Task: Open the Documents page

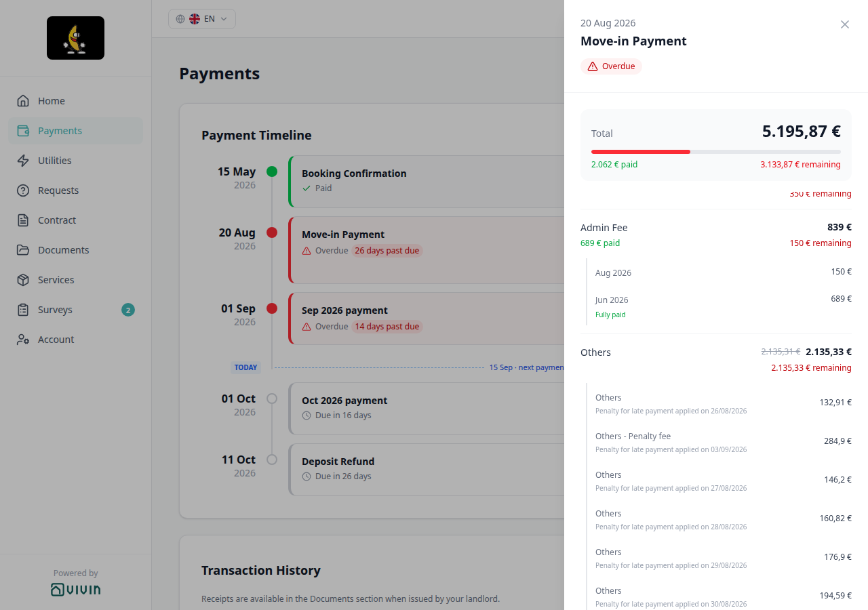Action: click(75, 250)
